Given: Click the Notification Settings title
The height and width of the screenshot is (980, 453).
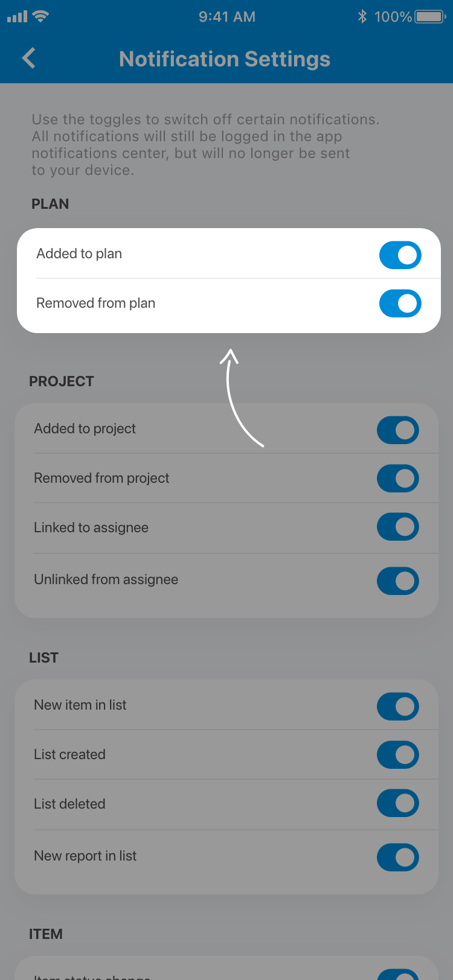Looking at the screenshot, I should point(225,59).
